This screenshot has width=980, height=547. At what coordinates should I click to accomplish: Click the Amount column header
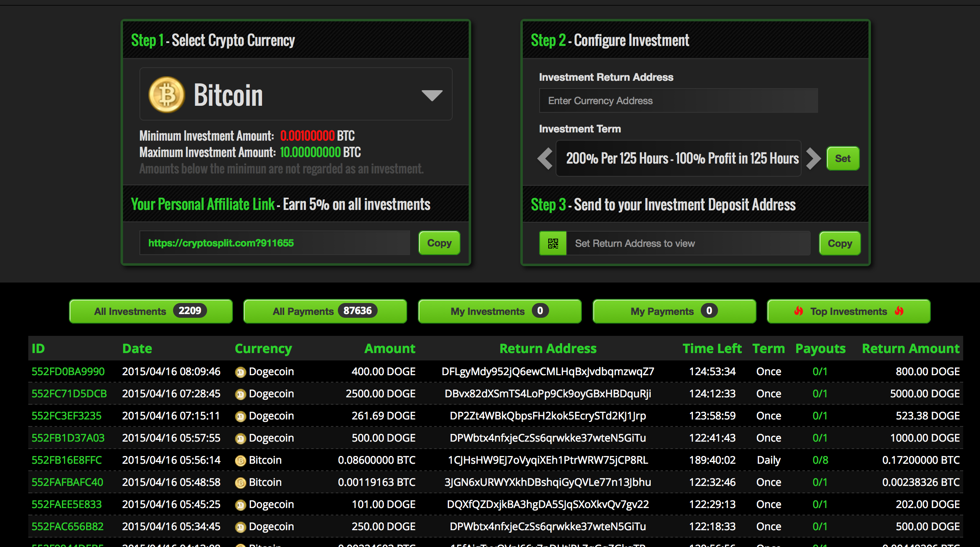click(x=390, y=349)
